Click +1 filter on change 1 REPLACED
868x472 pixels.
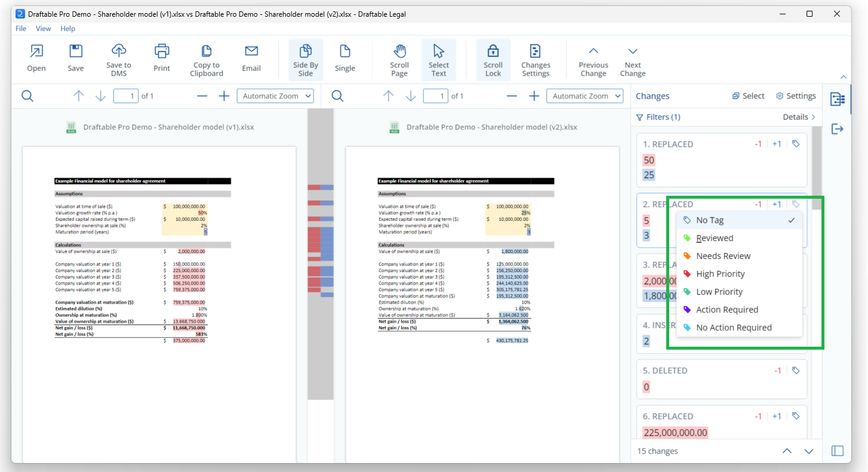click(777, 144)
